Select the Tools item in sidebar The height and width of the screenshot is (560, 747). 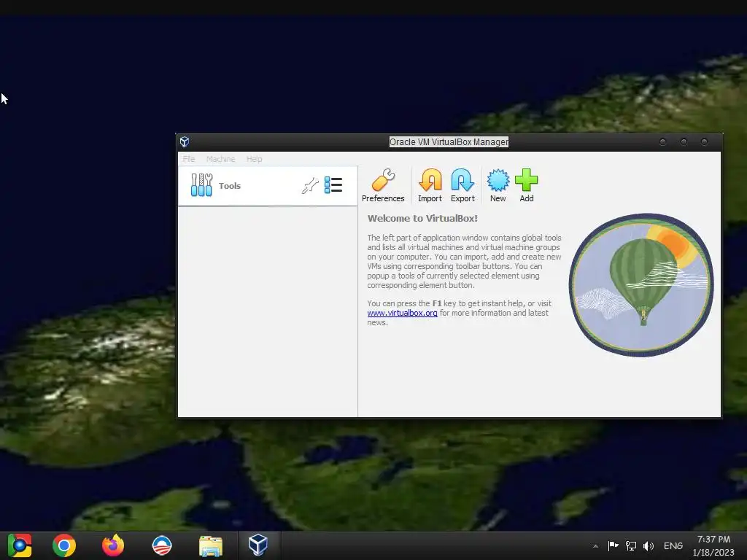pos(268,186)
